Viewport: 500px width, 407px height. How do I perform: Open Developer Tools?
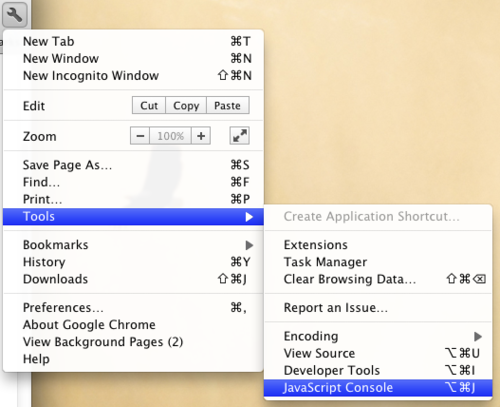click(378, 370)
